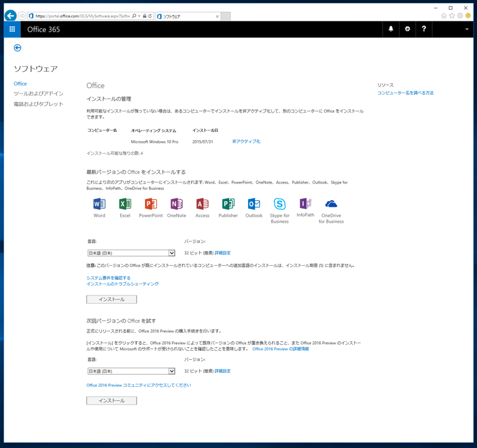
Task: Click the 非アクティブ化 link
Action: pos(246,142)
